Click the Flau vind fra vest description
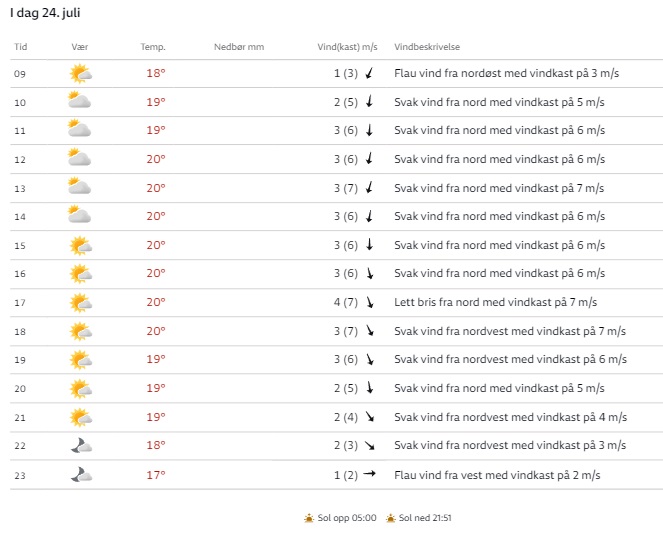Viewport: 663px width, 535px height. 497,475
